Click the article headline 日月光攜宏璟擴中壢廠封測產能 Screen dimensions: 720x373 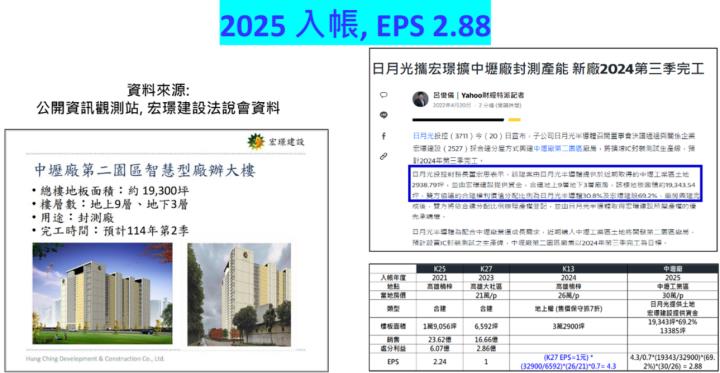[x=538, y=70]
